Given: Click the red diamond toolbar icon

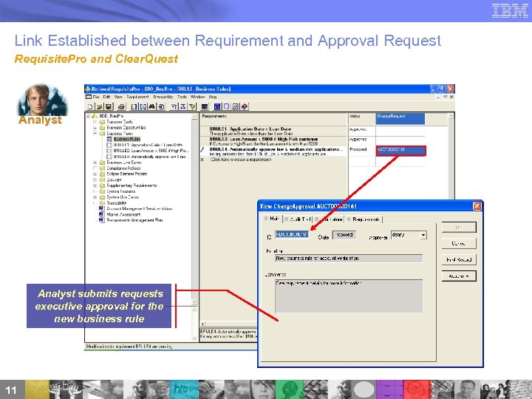Looking at the screenshot, I should [x=245, y=106].
